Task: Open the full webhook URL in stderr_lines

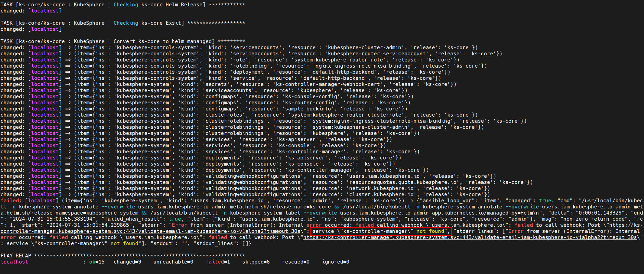Action: (470, 238)
